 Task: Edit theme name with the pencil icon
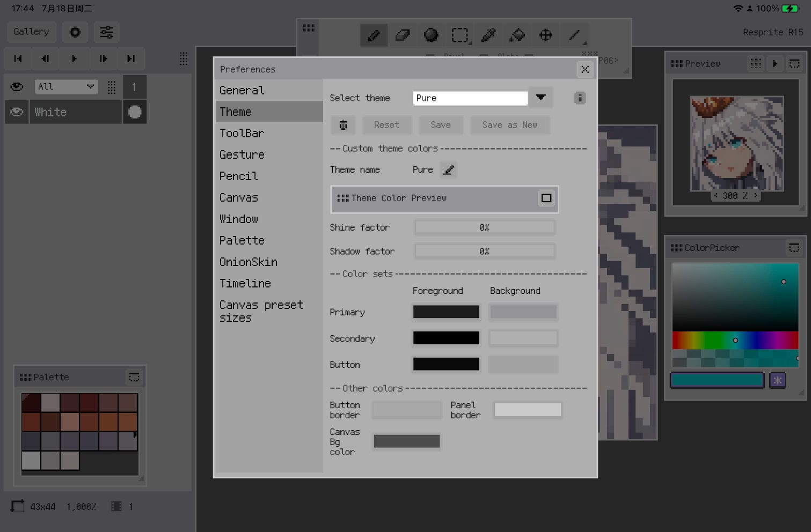[448, 169]
